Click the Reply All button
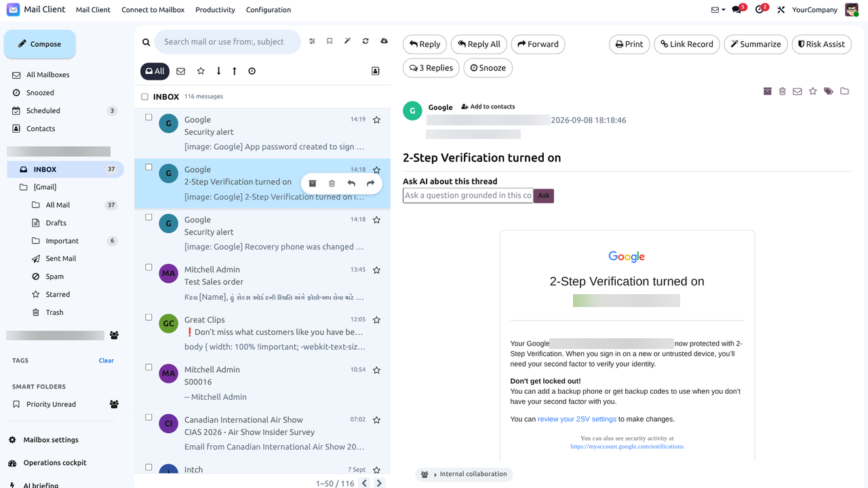868x488 pixels. 479,44
